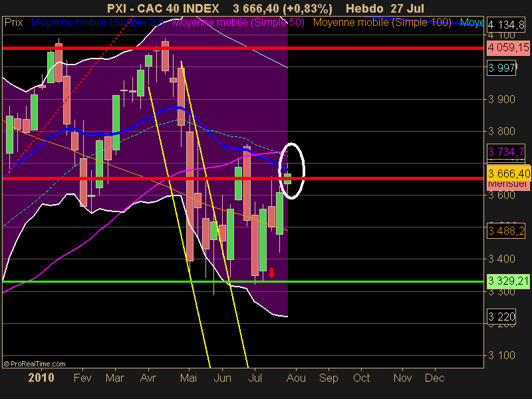The width and height of the screenshot is (532, 399).
Task: Click the 3 100 axis value
Action: (x=501, y=355)
